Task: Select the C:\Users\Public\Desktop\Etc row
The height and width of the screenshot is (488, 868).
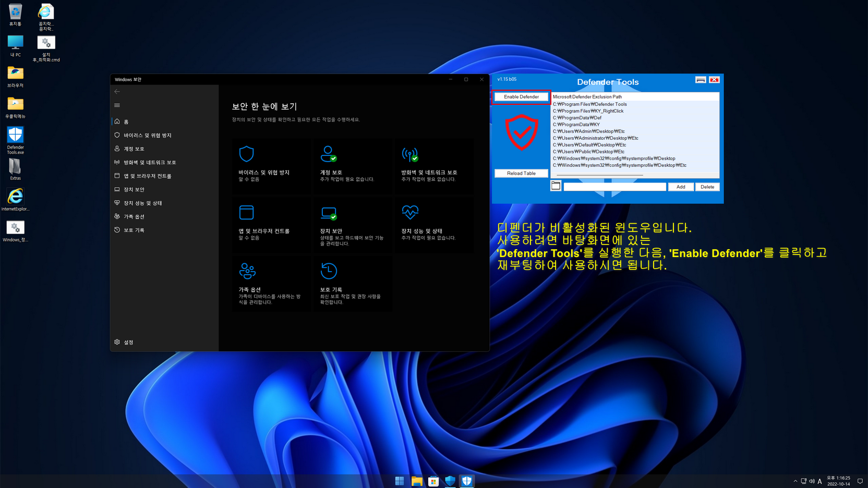Action: click(635, 152)
